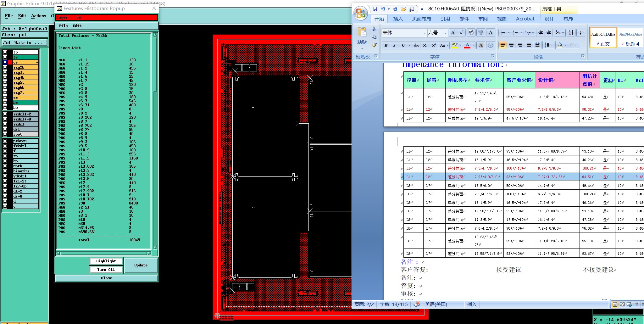Toggle checkbox for layer biaozhu
The width and height of the screenshot is (644, 324).
click(x=5, y=171)
